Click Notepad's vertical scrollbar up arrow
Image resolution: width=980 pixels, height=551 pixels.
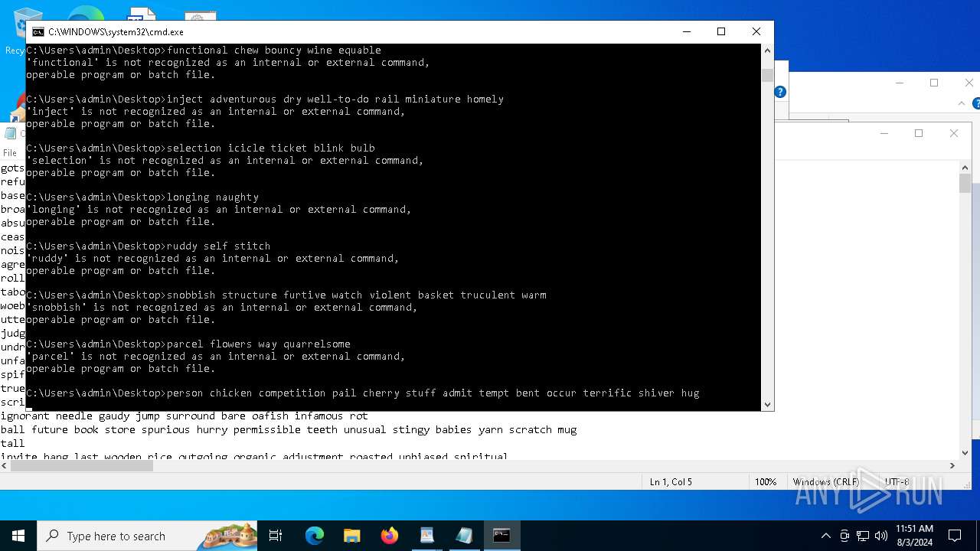965,168
